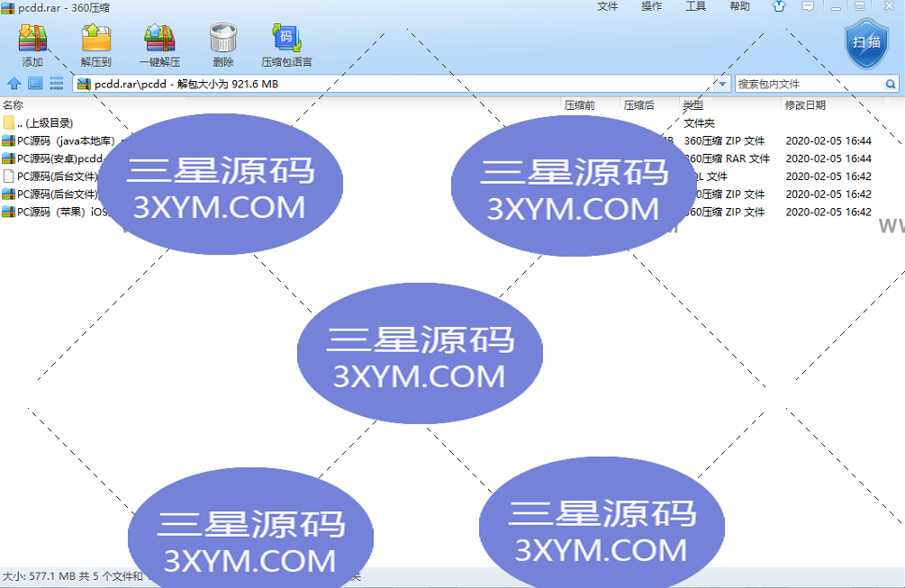
Task: Expand the address path dropdown arrow
Action: [723, 84]
